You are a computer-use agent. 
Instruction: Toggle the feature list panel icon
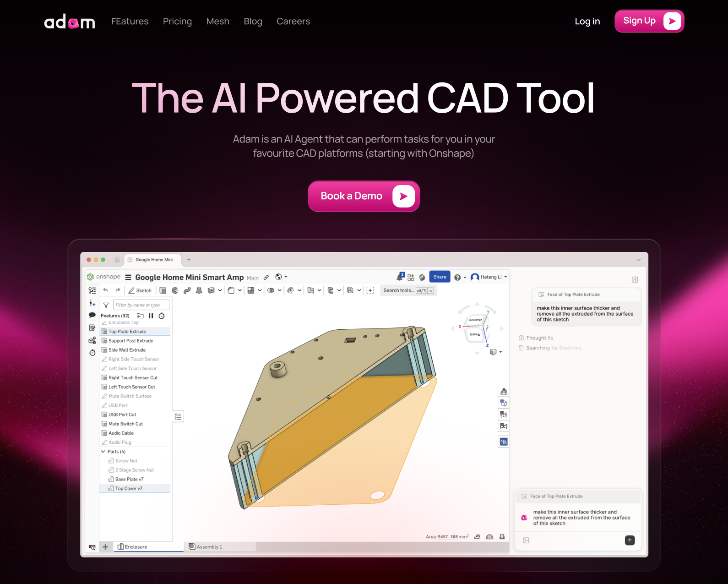92,290
